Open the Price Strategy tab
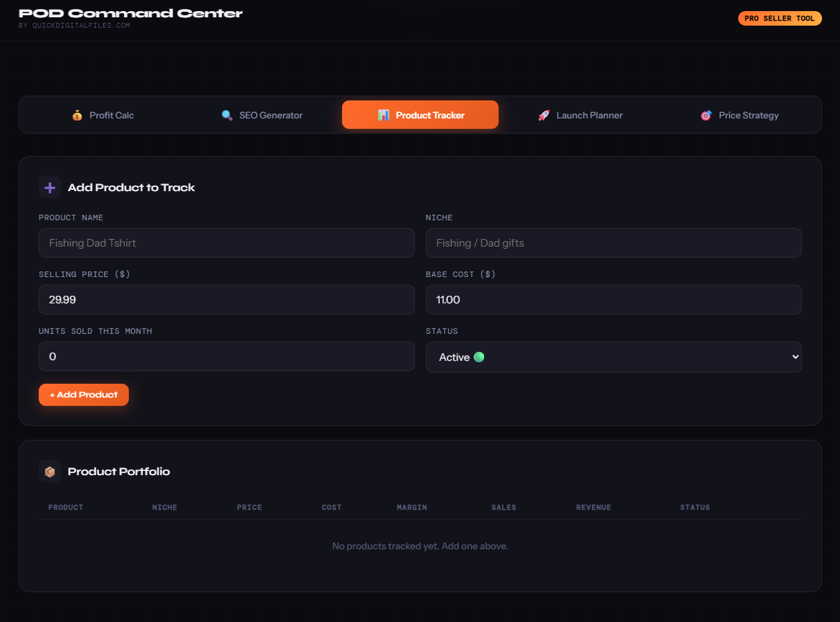Screen dimensions: 840x622 [739, 115]
